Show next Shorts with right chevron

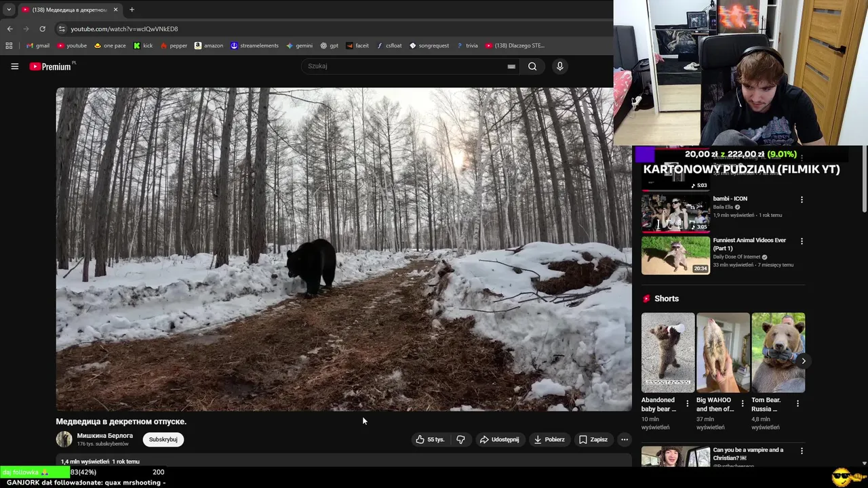(803, 361)
